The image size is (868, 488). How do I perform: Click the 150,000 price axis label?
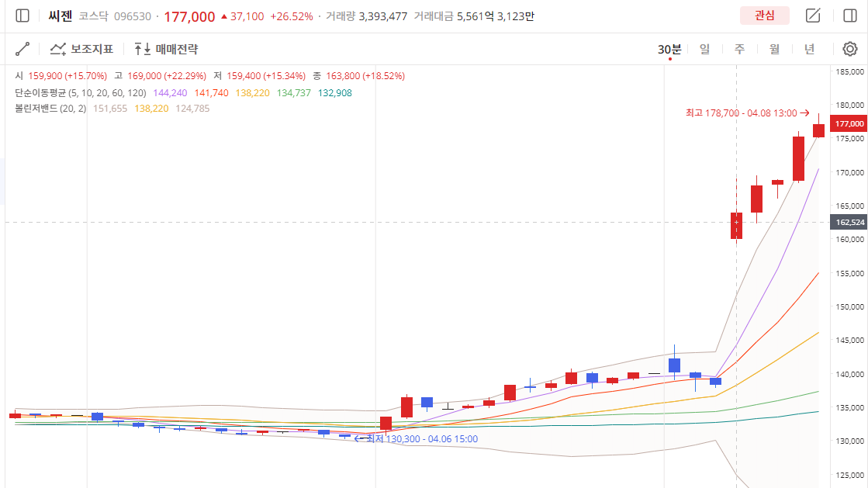click(849, 306)
